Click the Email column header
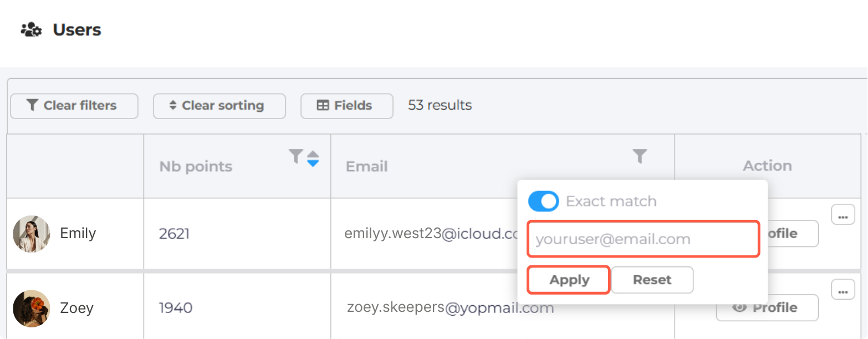The height and width of the screenshot is (339, 868). pos(367,166)
